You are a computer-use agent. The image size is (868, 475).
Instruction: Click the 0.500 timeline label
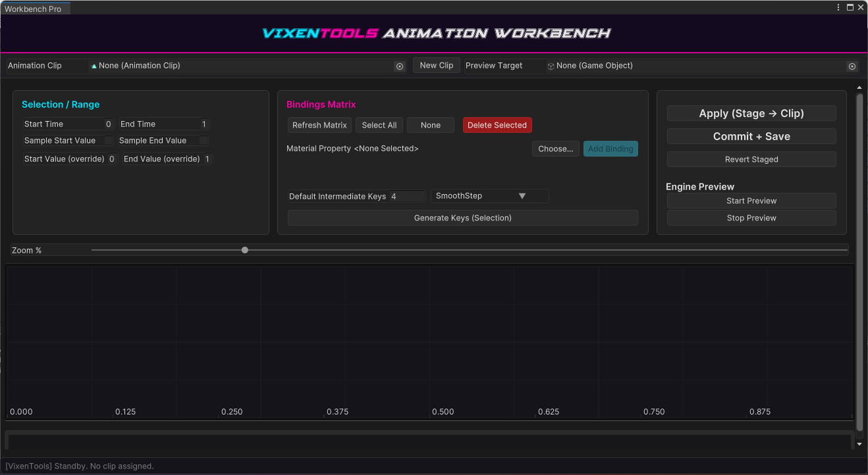pos(443,412)
